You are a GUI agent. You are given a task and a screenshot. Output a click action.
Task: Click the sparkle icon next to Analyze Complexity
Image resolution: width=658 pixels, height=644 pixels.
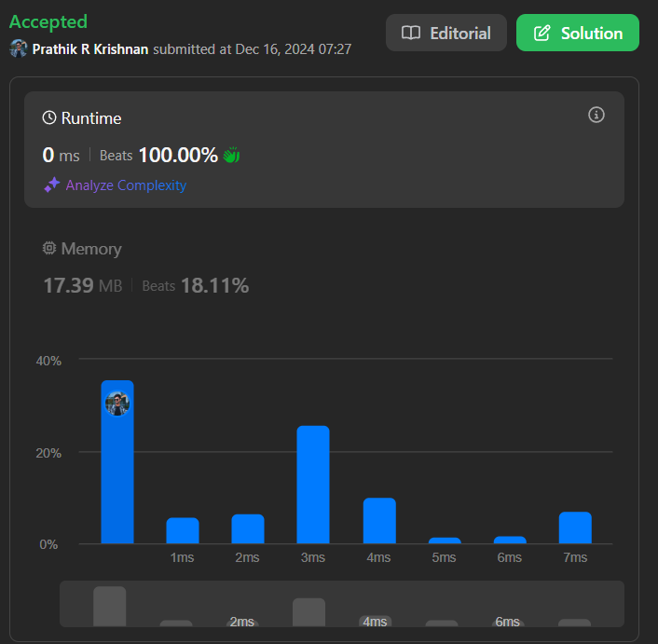[52, 185]
